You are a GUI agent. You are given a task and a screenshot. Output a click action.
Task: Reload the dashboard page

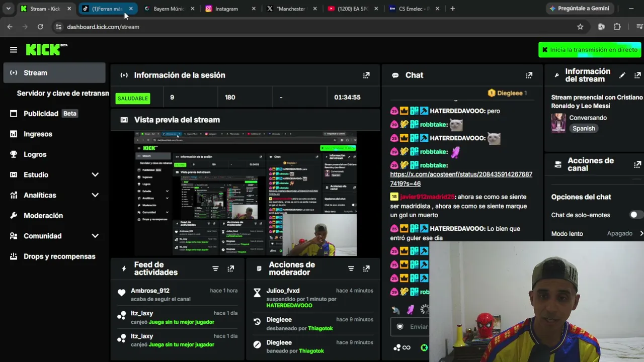[40, 27]
